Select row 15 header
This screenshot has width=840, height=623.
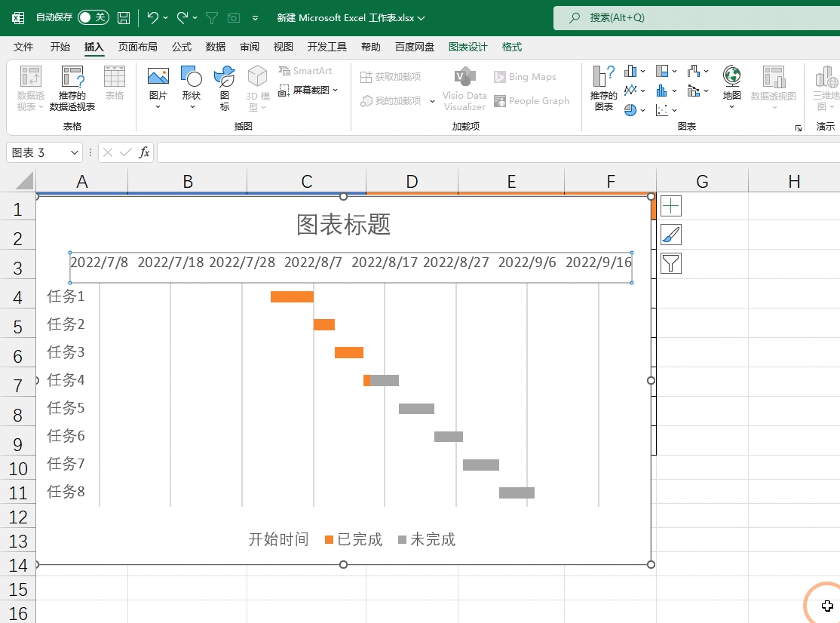17,589
